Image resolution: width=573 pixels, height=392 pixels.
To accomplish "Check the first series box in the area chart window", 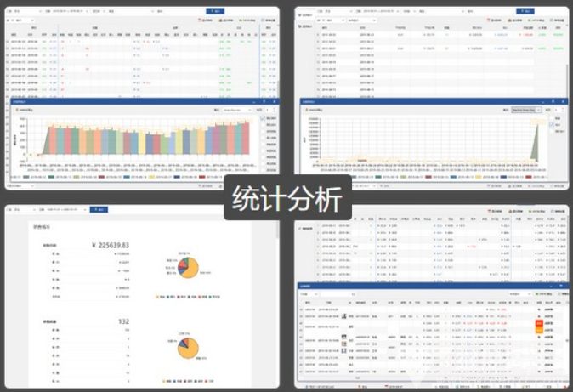I will point(552,118).
